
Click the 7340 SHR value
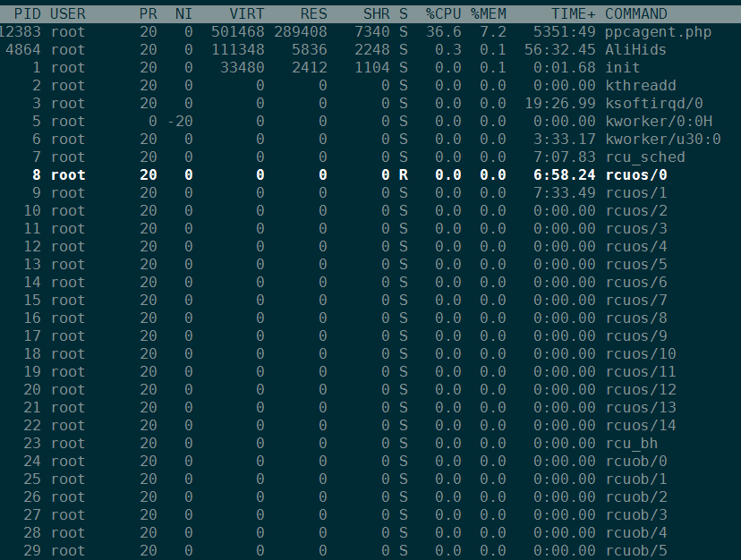tap(372, 31)
